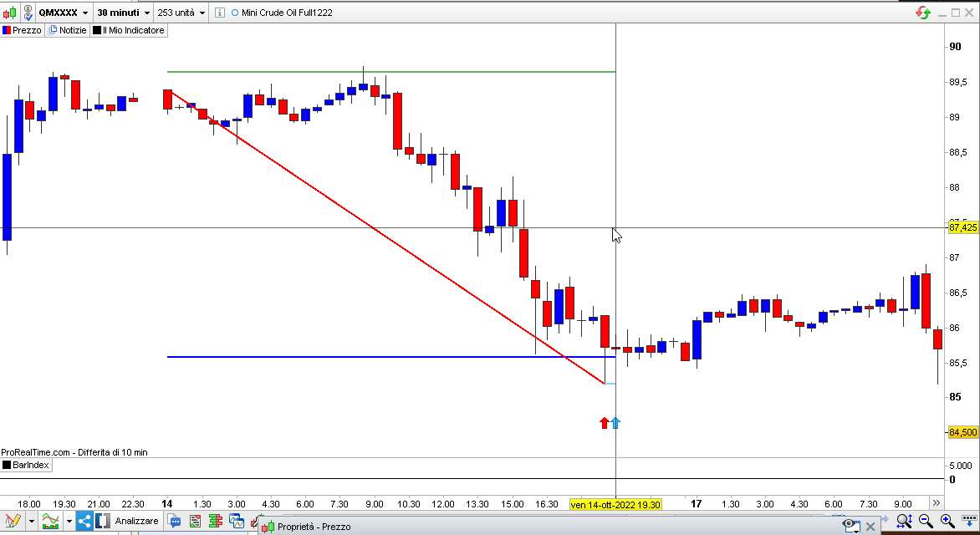The image size is (980, 535).
Task: Close the chart window
Action: coord(969,13)
